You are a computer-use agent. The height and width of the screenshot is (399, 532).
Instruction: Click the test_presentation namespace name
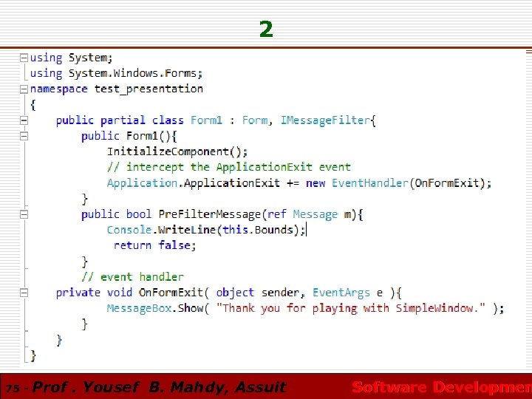tap(149, 89)
